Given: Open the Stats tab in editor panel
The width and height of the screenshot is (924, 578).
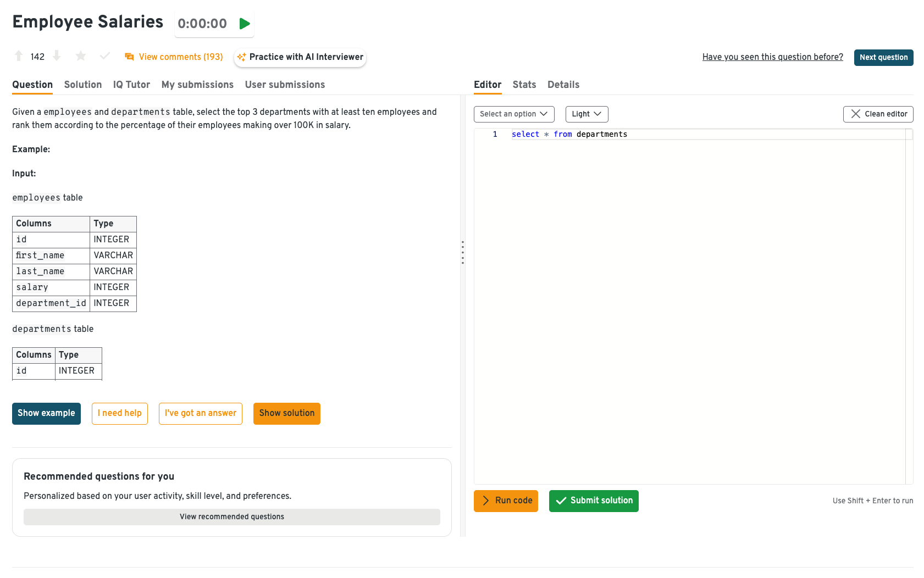Looking at the screenshot, I should [x=524, y=85].
